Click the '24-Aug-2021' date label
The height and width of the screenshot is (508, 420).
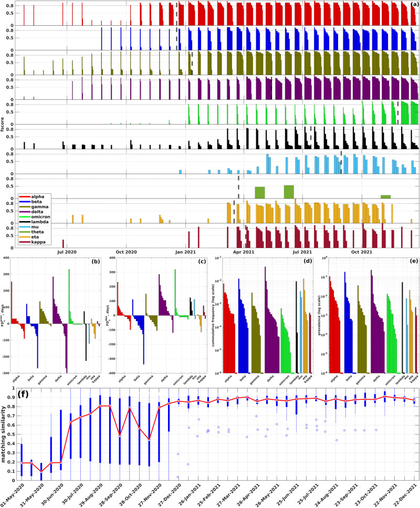pyautogui.click(x=328, y=495)
